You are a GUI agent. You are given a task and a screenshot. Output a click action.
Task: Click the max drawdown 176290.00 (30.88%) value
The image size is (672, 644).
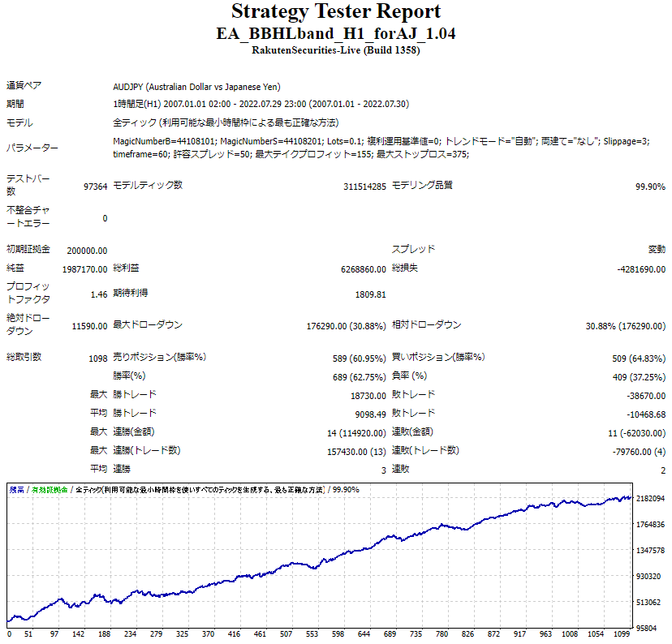point(347,326)
